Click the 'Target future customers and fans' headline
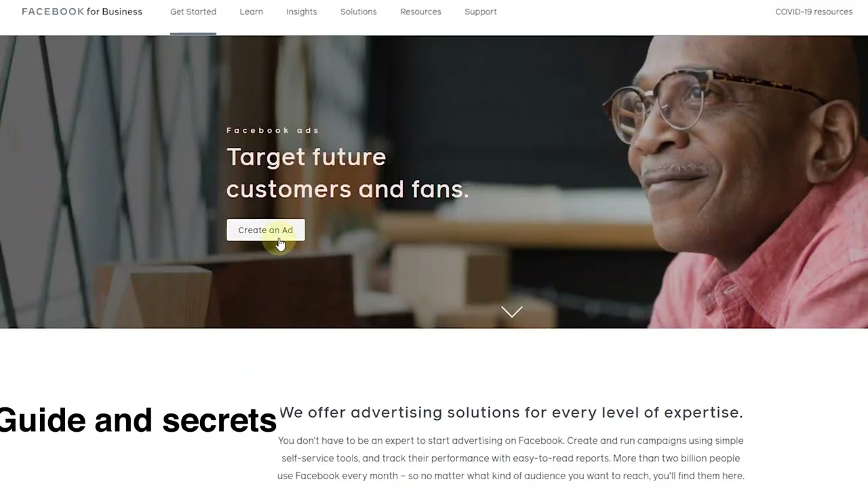Viewport: 868px width, 488px height. pos(347,173)
